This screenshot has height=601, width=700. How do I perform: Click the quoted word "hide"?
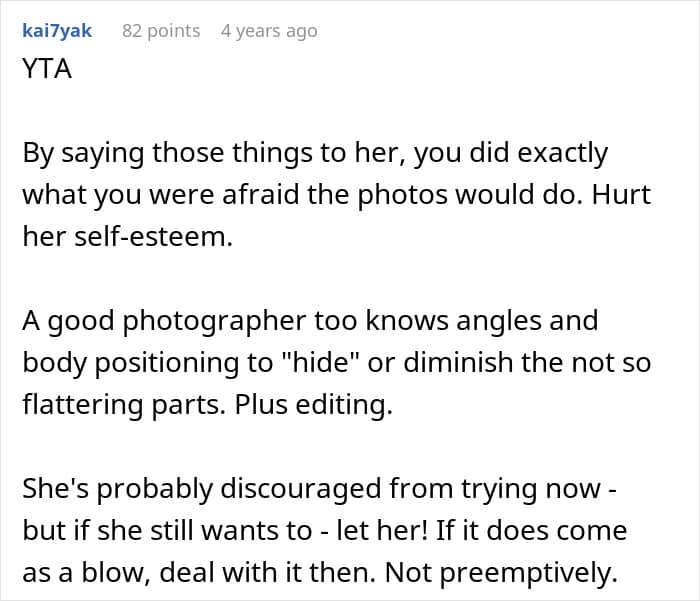coord(320,362)
